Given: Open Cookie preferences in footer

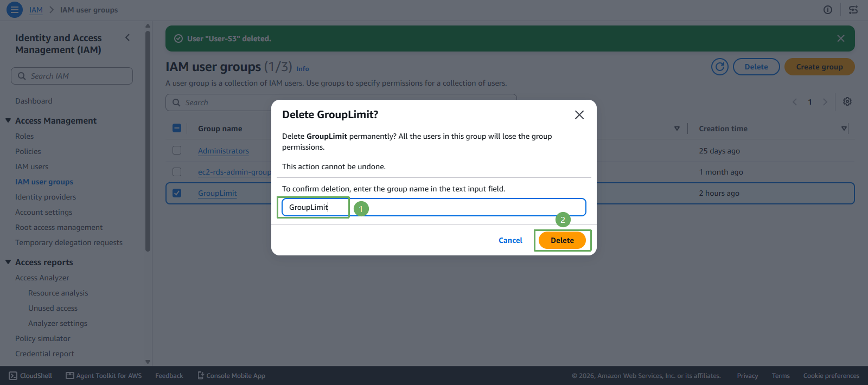Looking at the screenshot, I should point(831,376).
